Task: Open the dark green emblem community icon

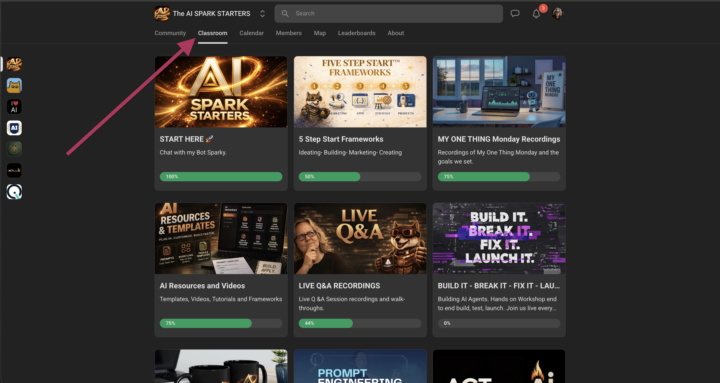Action: click(x=14, y=149)
